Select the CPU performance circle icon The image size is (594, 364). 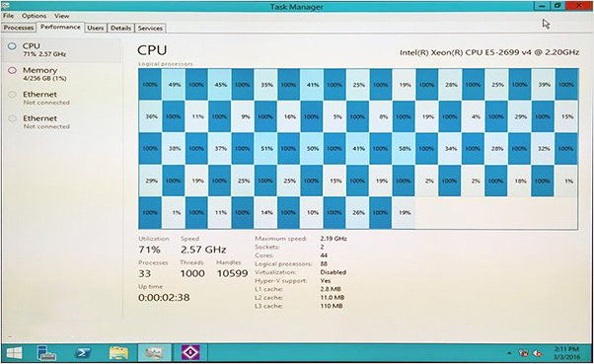click(12, 46)
